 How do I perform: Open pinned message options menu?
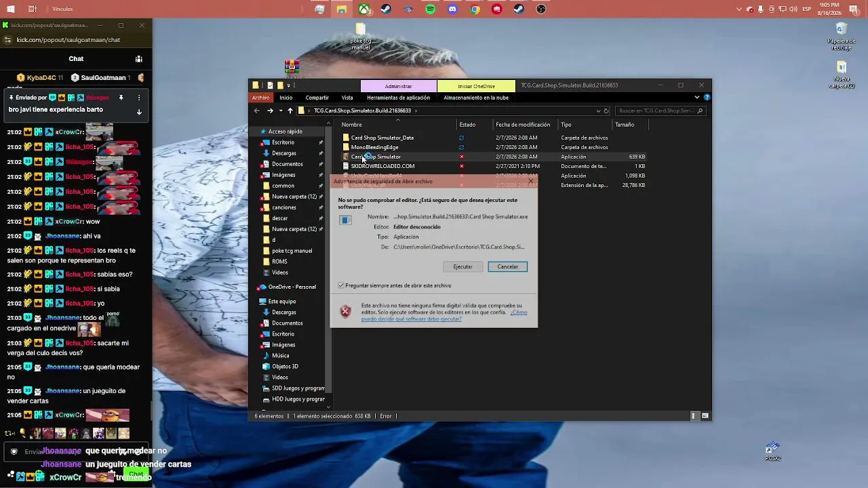pos(139,98)
